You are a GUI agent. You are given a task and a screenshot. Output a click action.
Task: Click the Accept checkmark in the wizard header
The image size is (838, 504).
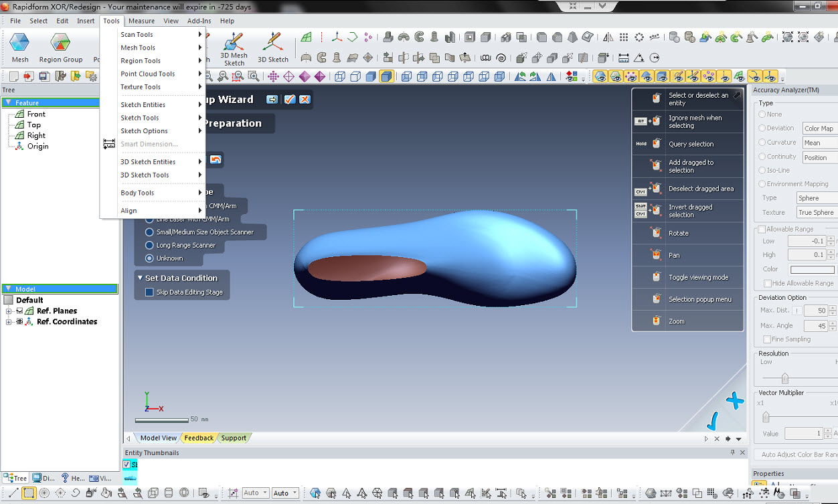289,99
